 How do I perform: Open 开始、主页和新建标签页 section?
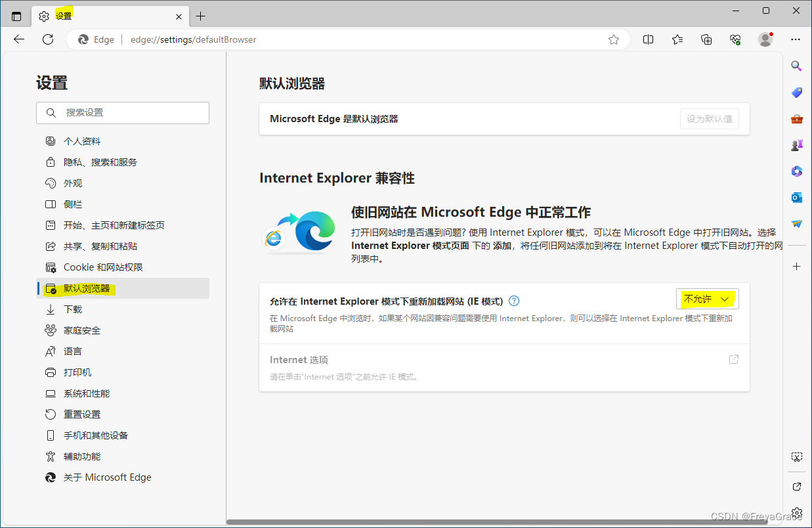tap(123, 225)
